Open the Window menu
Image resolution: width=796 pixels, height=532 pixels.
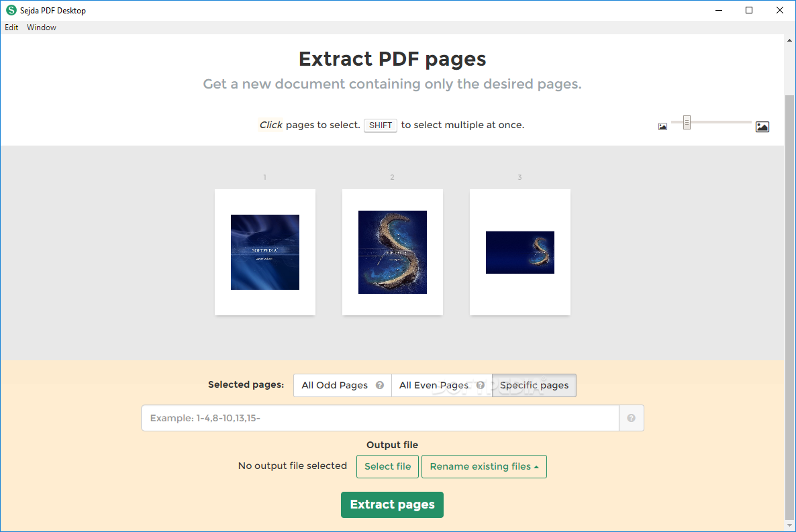[x=42, y=28]
